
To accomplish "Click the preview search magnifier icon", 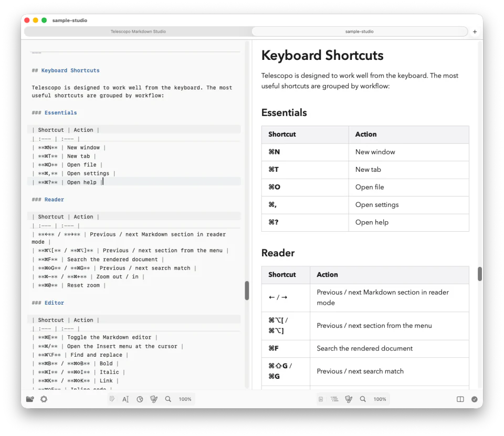I will pyautogui.click(x=363, y=399).
